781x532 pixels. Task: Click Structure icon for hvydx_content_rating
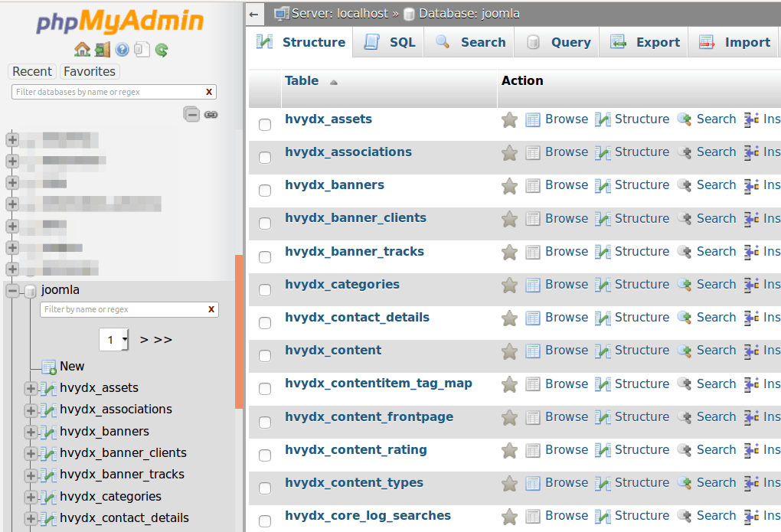[x=603, y=450]
